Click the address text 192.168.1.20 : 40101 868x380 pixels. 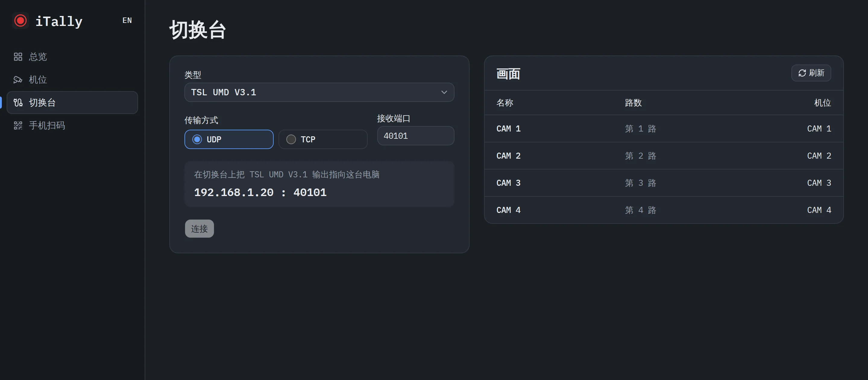click(x=260, y=192)
